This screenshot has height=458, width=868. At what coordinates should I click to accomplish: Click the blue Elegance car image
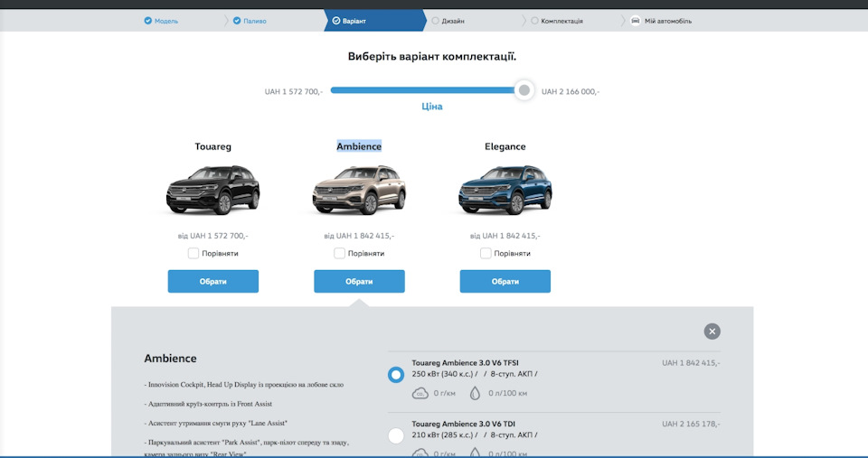point(505,190)
